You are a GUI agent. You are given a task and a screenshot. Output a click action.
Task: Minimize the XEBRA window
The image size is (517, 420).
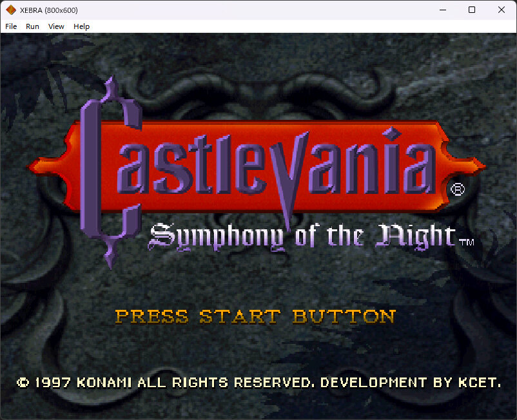point(443,10)
